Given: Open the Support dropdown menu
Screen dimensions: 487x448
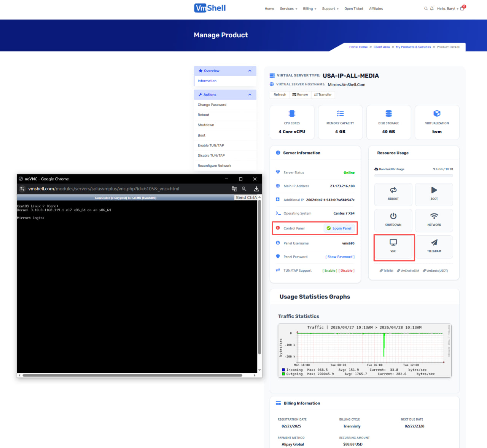Looking at the screenshot, I should [x=330, y=8].
